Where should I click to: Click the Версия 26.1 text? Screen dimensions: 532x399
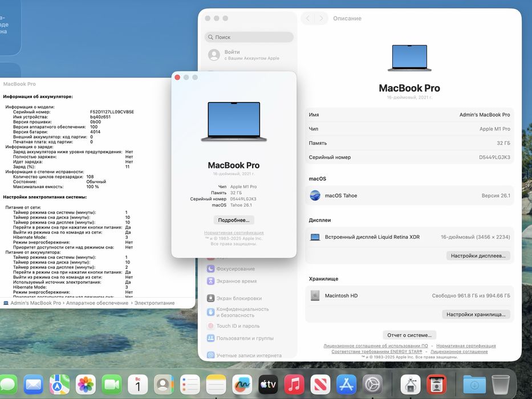click(496, 196)
